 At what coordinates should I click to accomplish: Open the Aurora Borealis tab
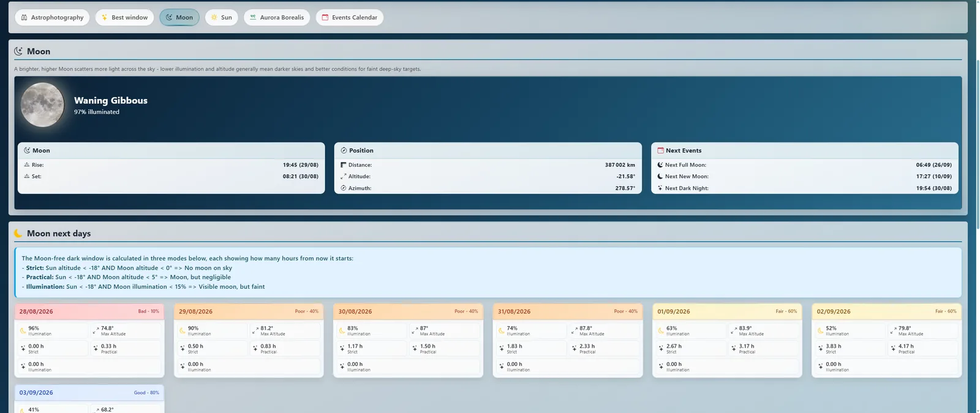click(277, 17)
